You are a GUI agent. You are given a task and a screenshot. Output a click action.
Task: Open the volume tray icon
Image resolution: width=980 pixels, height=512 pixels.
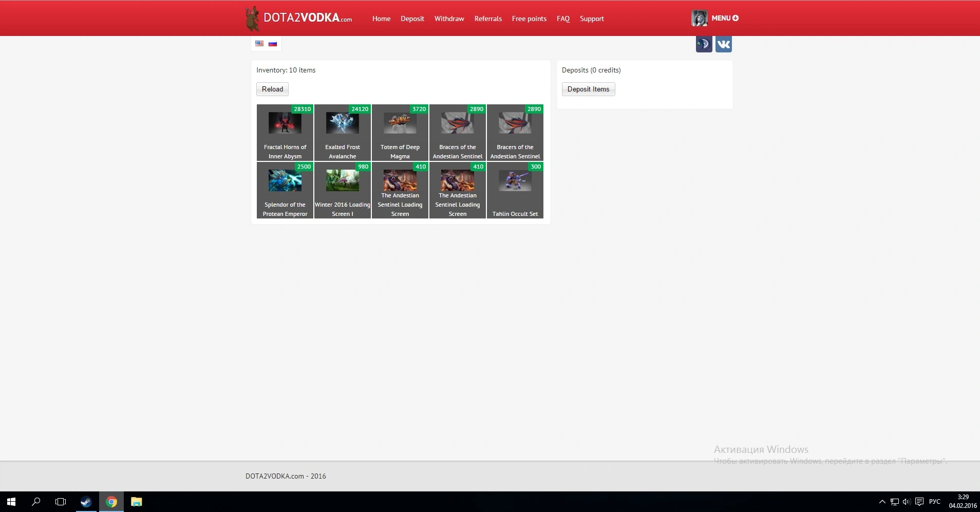pyautogui.click(x=907, y=502)
